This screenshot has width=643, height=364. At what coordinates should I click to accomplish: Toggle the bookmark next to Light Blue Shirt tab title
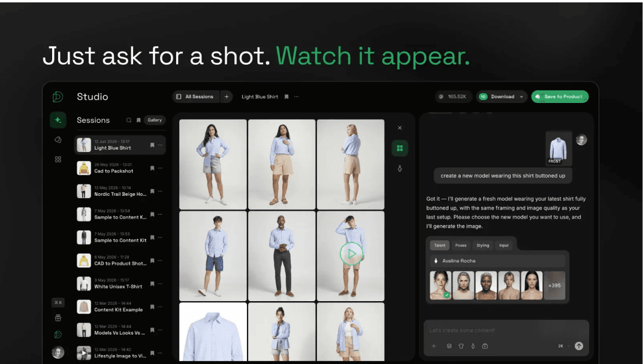[x=286, y=97]
